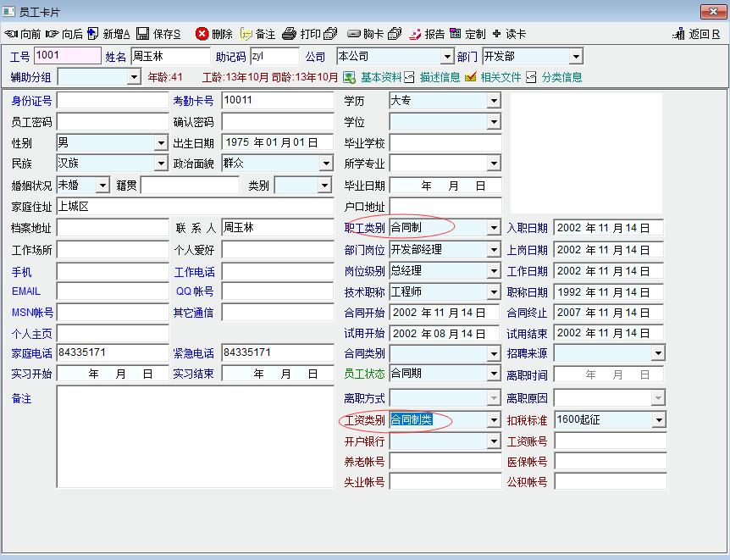This screenshot has width=730, height=560.
Task: Open the 婚姻状况 marital status dropdown
Action: click(102, 186)
